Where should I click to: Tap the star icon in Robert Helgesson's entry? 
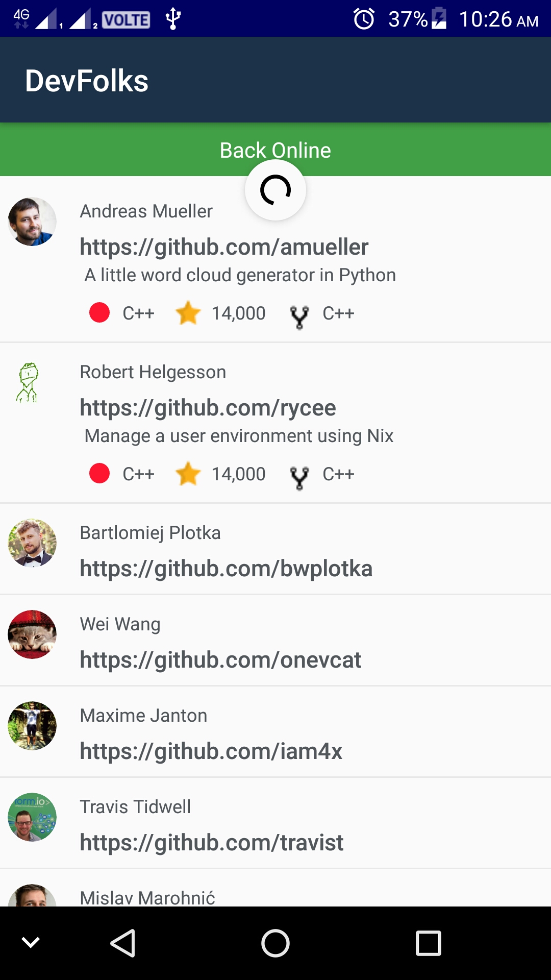point(188,474)
